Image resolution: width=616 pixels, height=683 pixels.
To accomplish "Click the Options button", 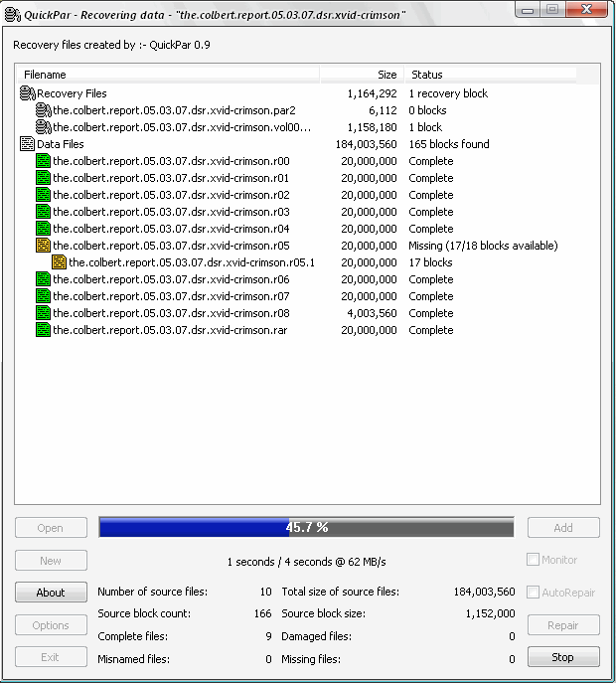I will (51, 625).
